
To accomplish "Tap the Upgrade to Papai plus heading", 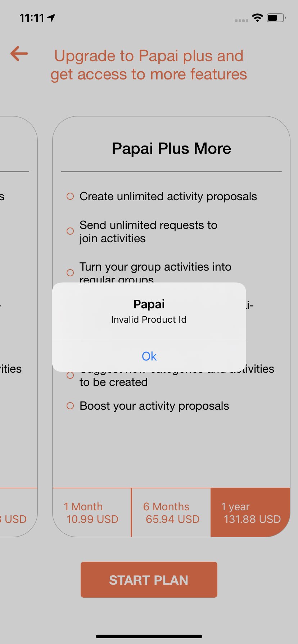I will (149, 65).
